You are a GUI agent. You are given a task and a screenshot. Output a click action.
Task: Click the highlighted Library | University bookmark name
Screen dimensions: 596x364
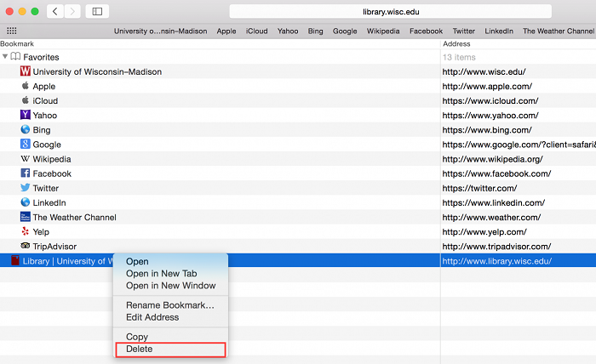coord(67,261)
